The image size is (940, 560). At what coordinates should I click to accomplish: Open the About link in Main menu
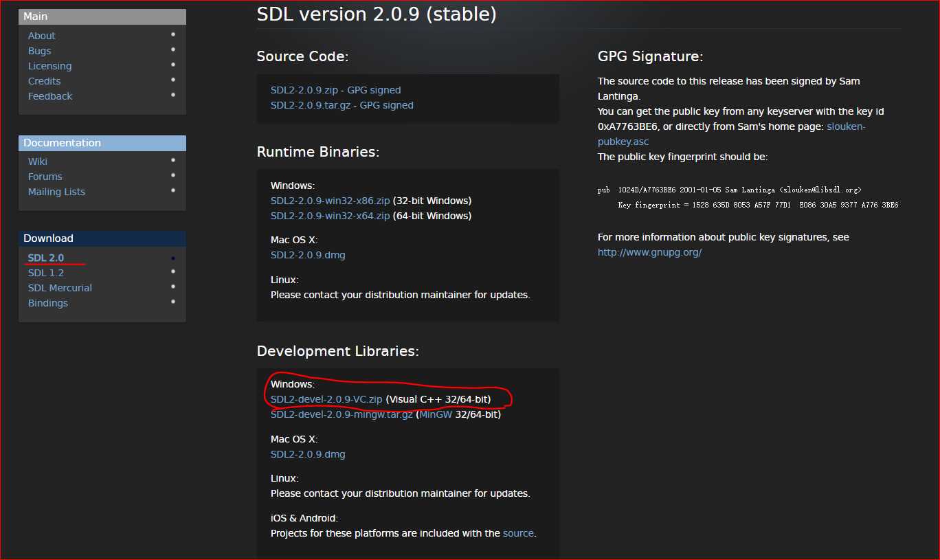[x=41, y=36]
